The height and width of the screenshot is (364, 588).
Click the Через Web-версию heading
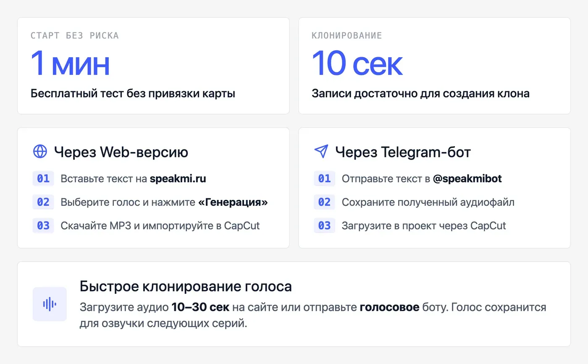click(x=121, y=152)
